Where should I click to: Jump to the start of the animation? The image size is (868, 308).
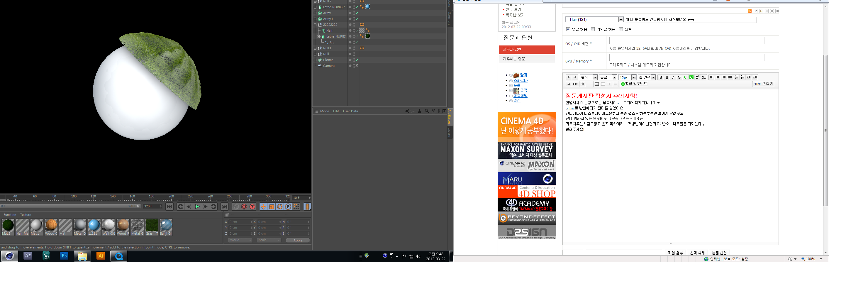[169, 207]
